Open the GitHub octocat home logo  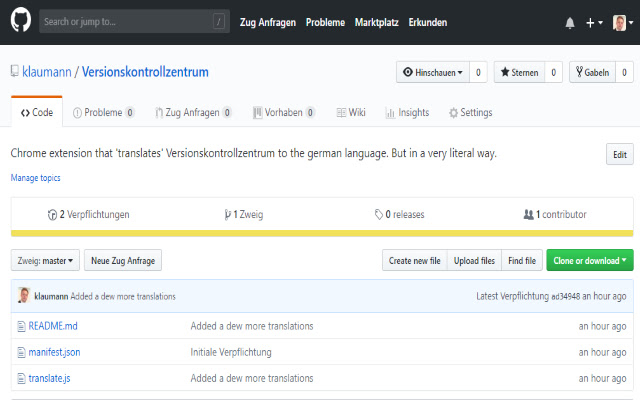(20, 20)
